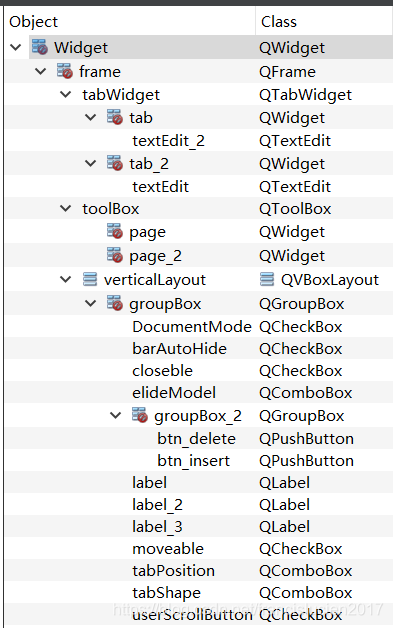Select the groupBox object name
The height and width of the screenshot is (628, 393).
[x=165, y=304]
